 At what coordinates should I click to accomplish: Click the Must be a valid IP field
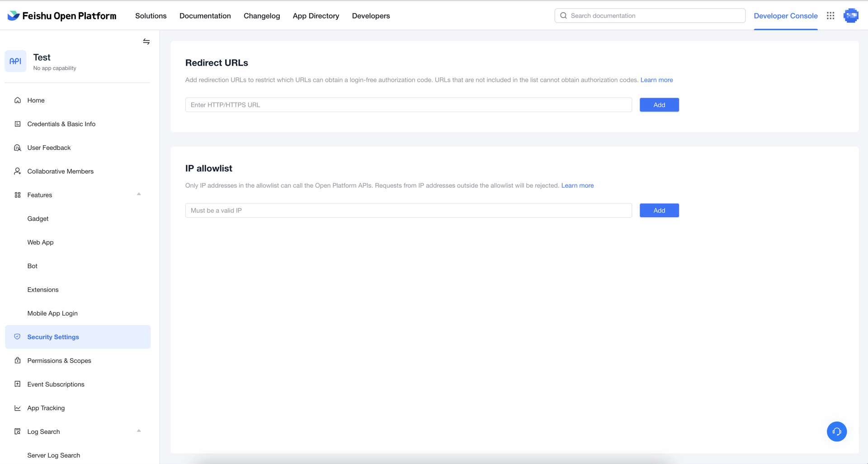408,210
